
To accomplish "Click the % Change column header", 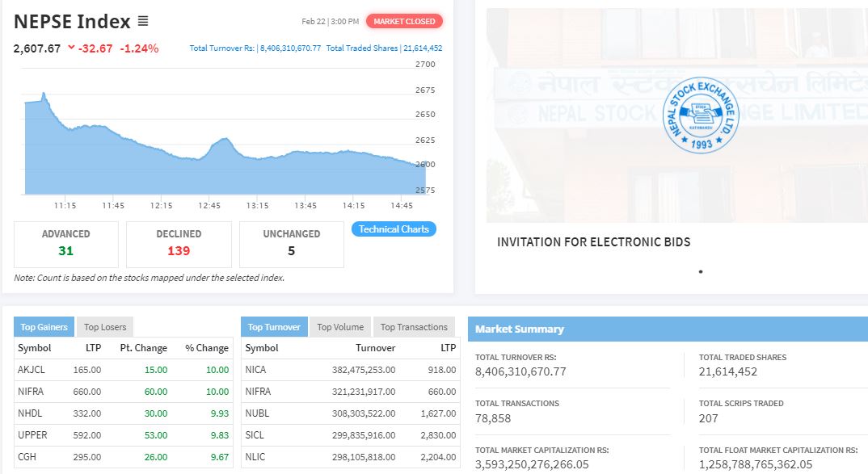I will 206,348.
